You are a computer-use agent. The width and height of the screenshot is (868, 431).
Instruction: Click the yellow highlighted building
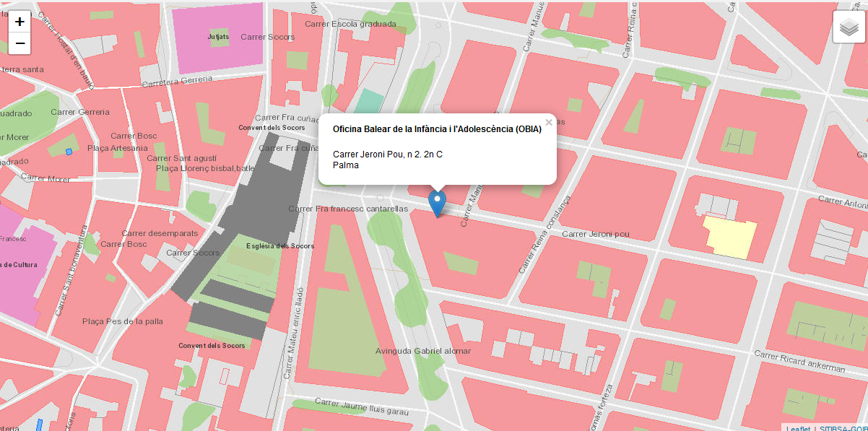[x=729, y=237]
